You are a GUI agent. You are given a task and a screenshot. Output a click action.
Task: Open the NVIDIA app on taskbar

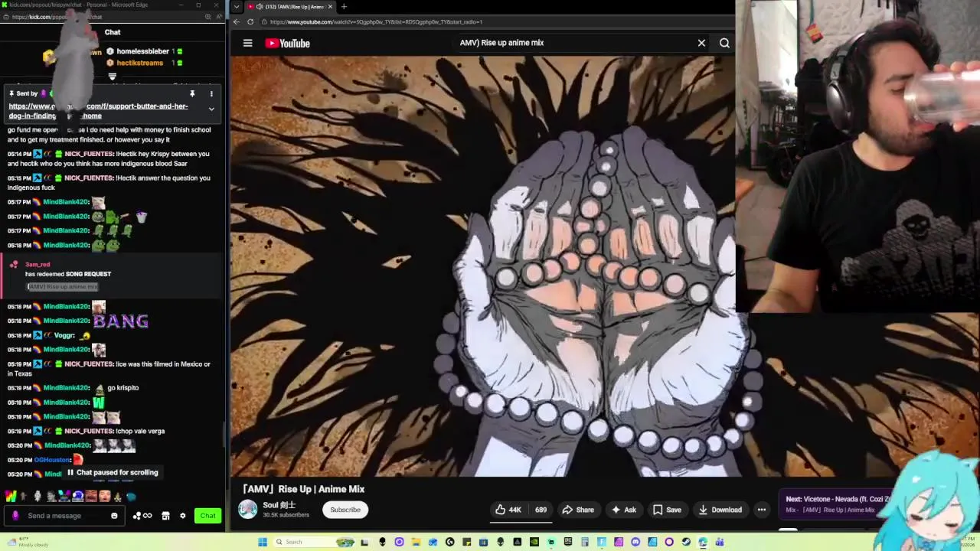coord(534,542)
